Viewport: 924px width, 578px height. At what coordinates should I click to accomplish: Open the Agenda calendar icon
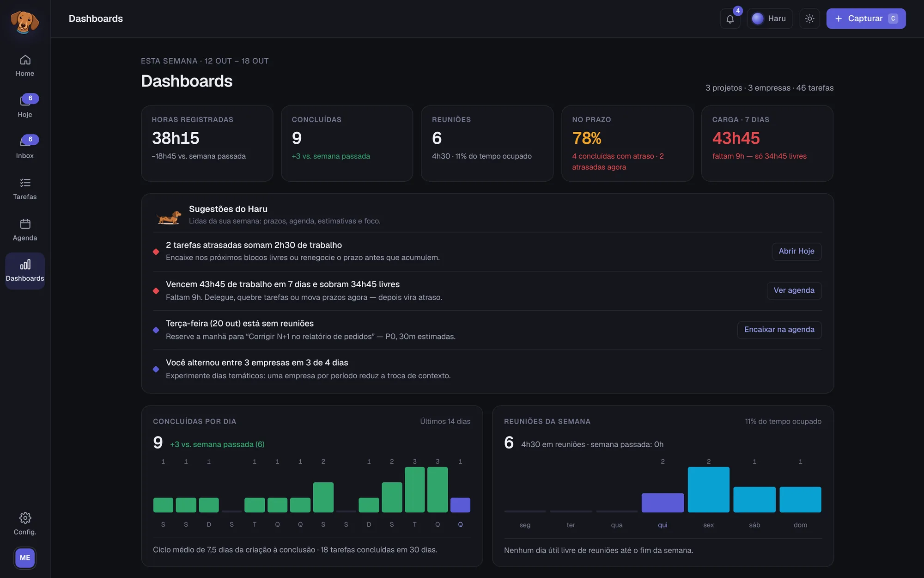point(25,224)
